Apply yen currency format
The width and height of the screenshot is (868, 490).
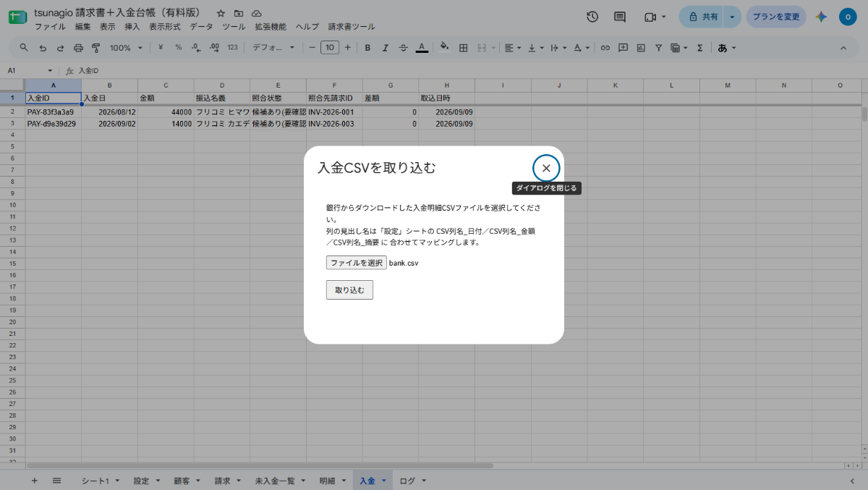[x=161, y=48]
